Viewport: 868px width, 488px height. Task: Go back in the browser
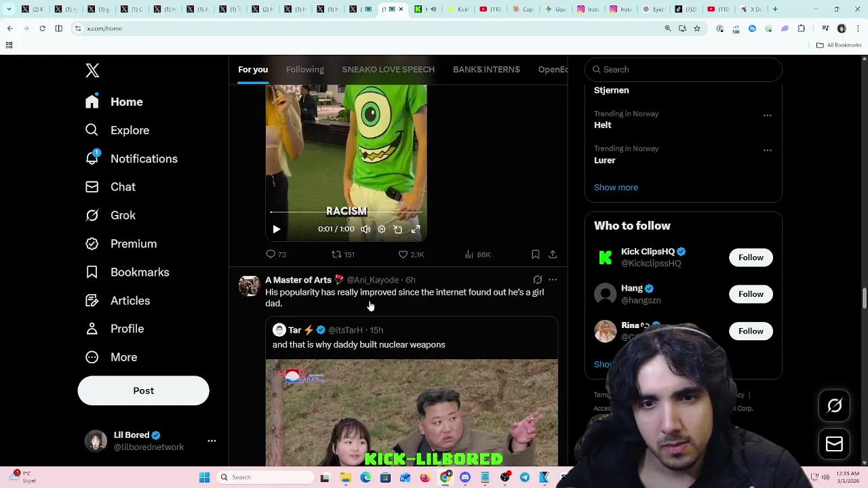(9, 28)
